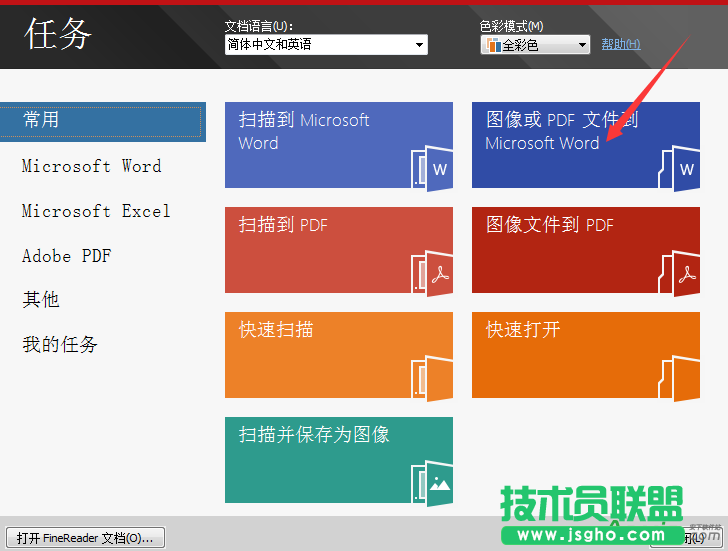728x551 pixels.
Task: Click the color icon in the 全彩色 box
Action: (494, 45)
